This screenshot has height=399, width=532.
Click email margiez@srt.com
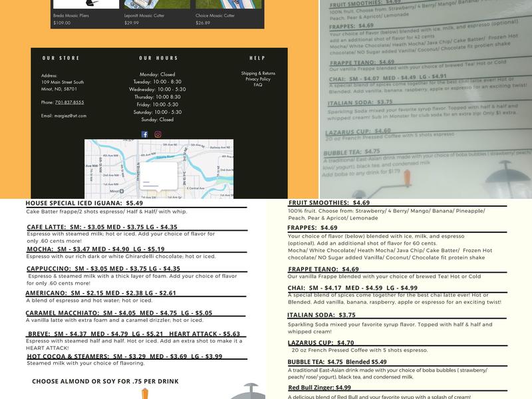point(70,116)
